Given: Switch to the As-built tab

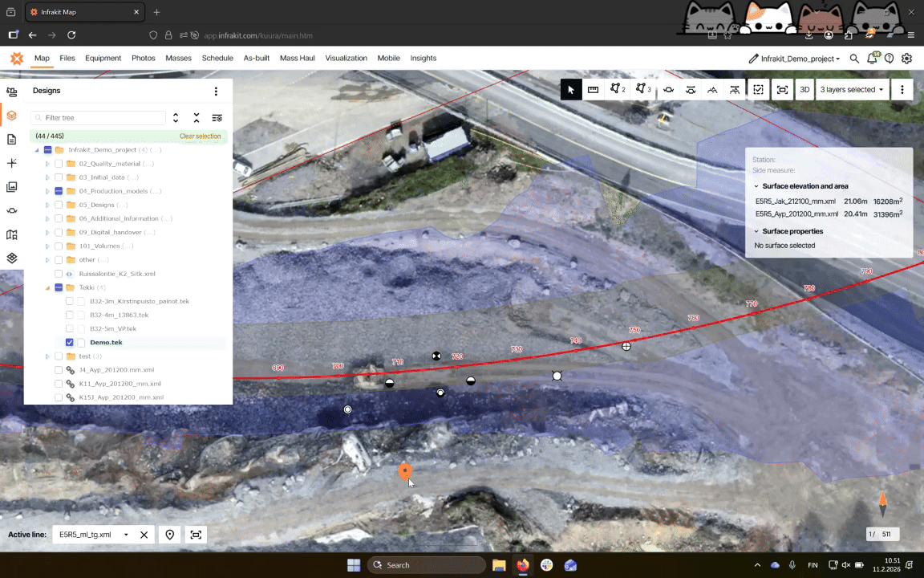Looking at the screenshot, I should (256, 59).
